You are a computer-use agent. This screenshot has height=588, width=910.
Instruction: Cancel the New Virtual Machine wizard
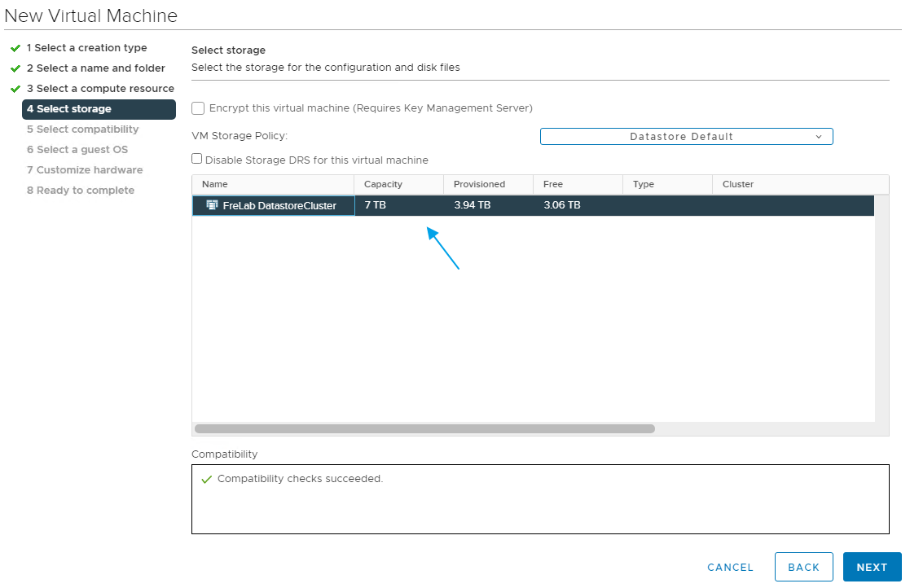[730, 568]
